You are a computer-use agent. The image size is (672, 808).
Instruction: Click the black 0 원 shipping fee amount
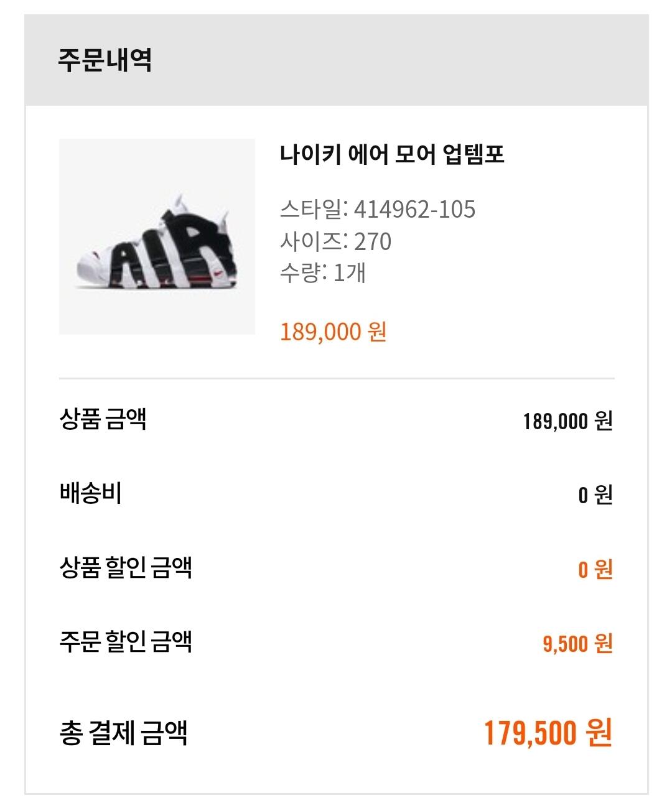pyautogui.click(x=595, y=495)
